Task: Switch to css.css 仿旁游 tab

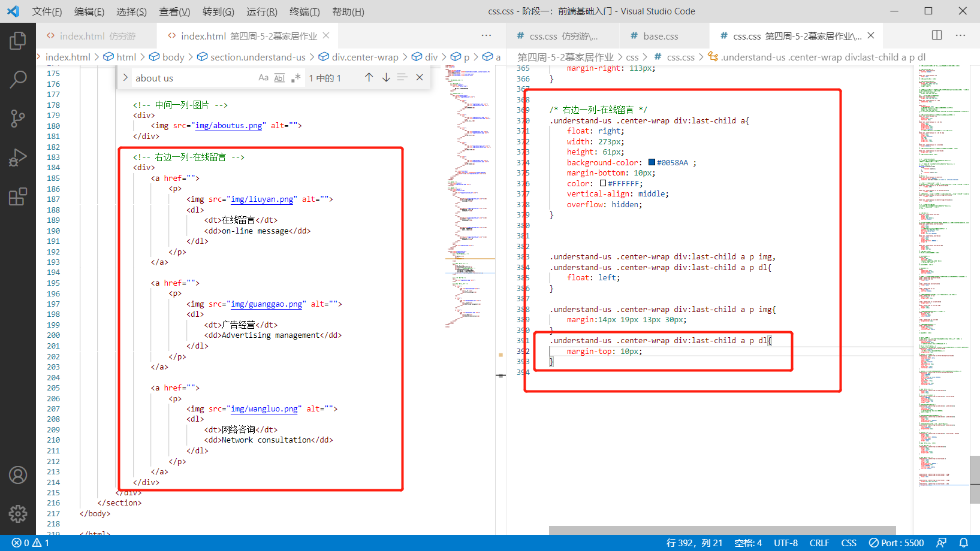Action: 563,36
